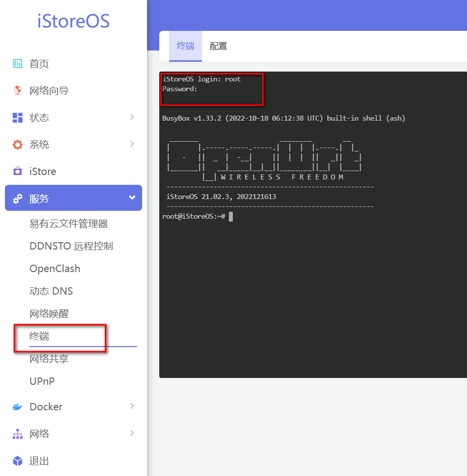Open the 首页 menu entry

(39, 64)
